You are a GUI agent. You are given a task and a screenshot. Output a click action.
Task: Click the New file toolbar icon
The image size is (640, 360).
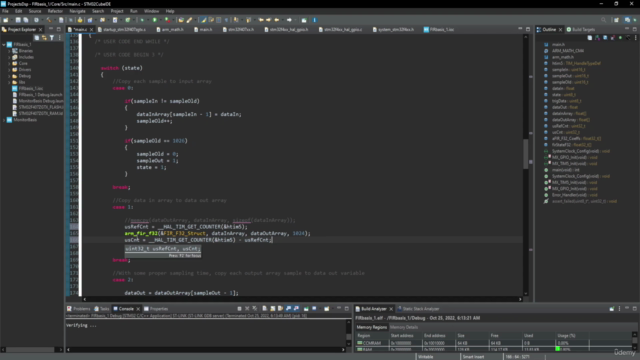[5, 20]
